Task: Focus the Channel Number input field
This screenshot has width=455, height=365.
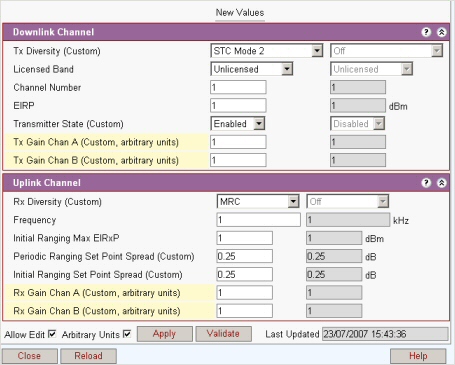Action: tap(238, 87)
